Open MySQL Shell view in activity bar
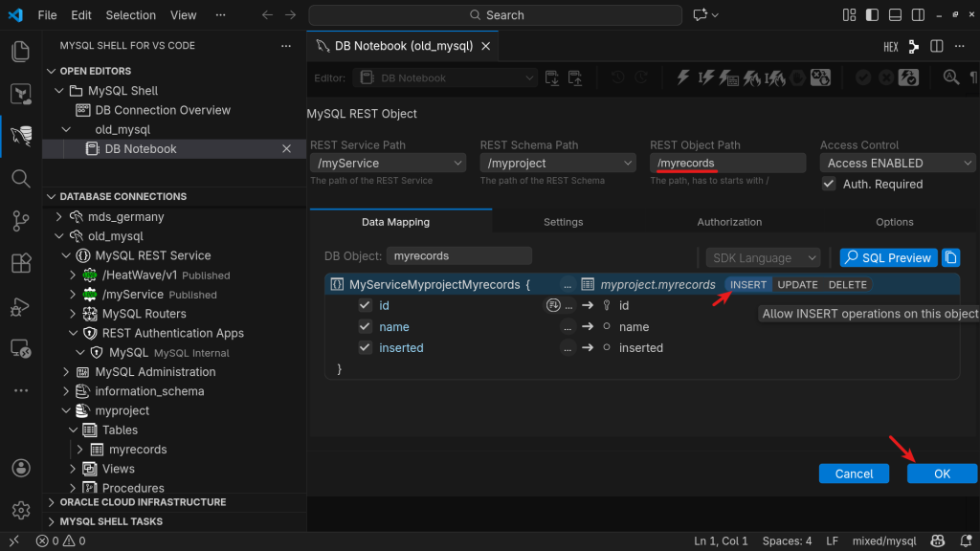980x551 pixels. (x=20, y=137)
